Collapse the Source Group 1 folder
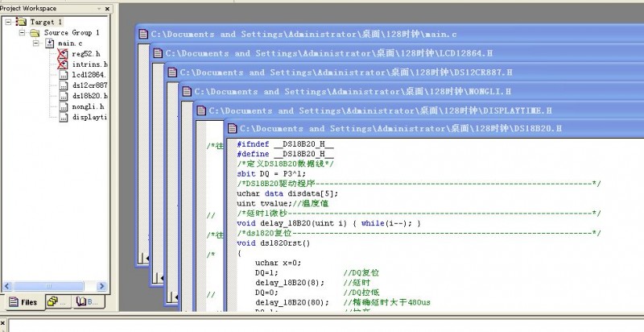The width and height of the screenshot is (644, 332). click(22, 33)
